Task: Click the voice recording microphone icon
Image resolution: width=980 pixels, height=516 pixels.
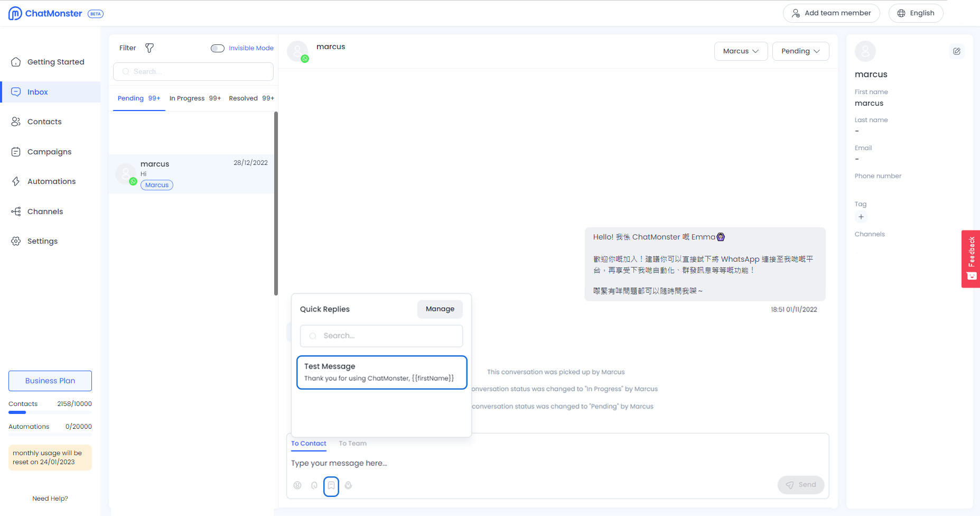Action: pos(348,485)
